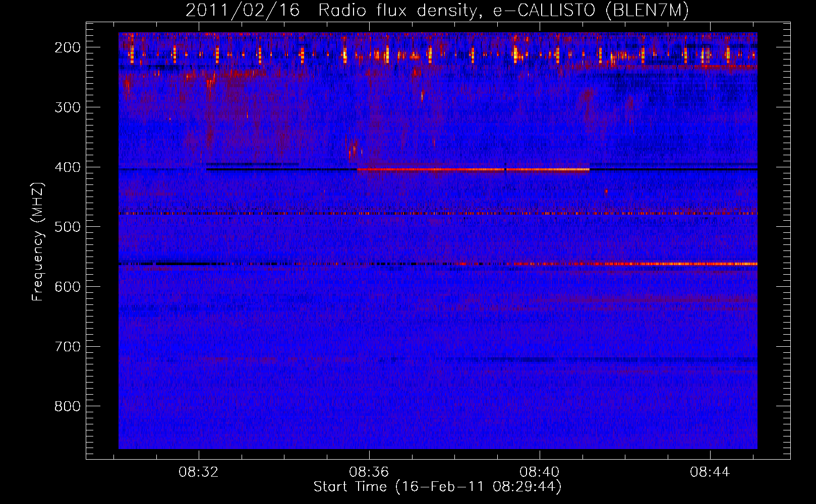Click the bright red interference line near 400 MHz
The height and width of the screenshot is (504, 816).
(x=473, y=170)
